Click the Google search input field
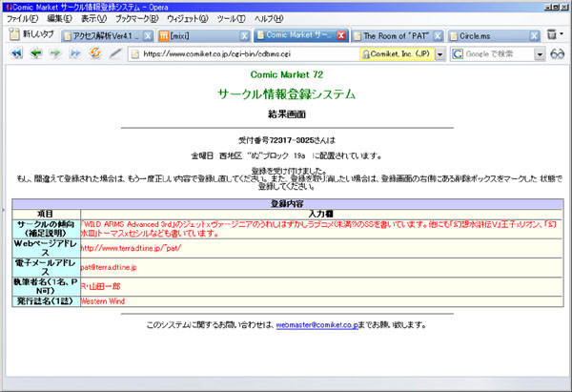The image size is (572, 392). 499,54
